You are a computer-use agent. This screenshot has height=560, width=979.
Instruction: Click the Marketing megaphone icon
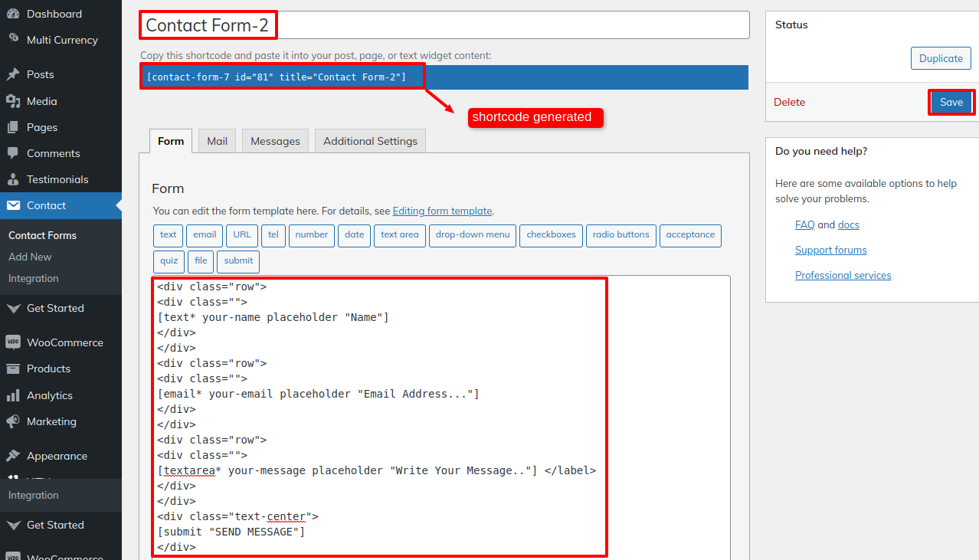click(13, 421)
